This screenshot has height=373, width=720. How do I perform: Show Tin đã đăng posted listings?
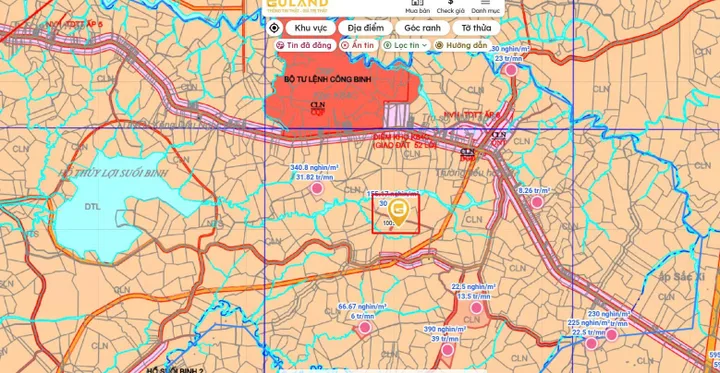pyautogui.click(x=305, y=45)
